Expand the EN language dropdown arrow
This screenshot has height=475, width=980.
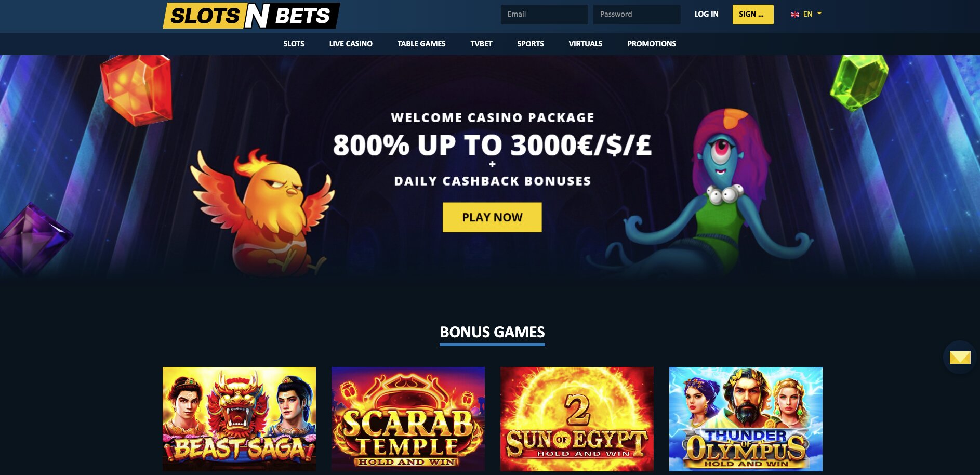(819, 14)
